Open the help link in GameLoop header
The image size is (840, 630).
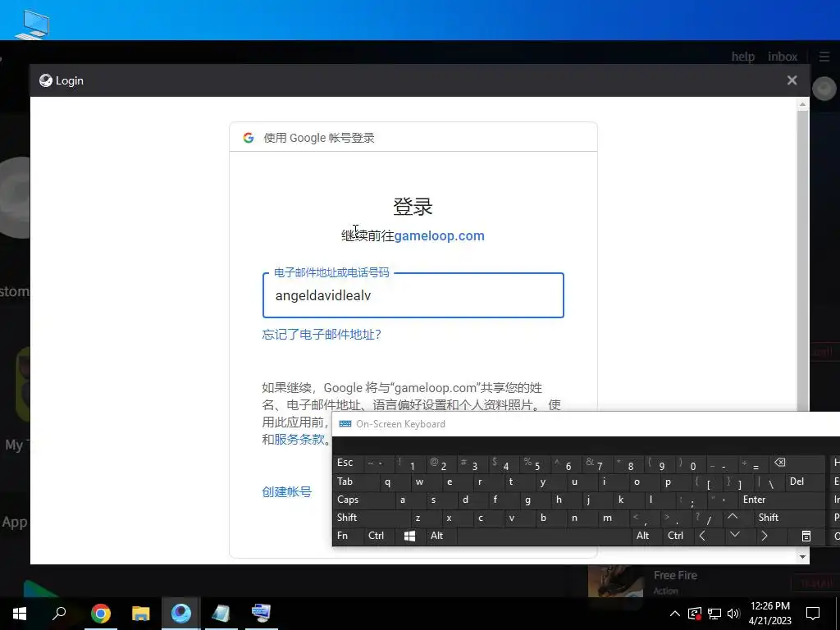743,57
